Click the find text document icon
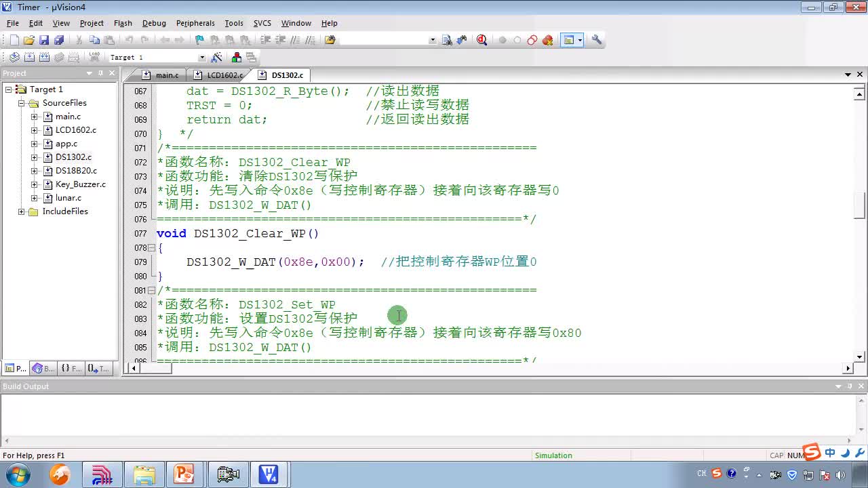868x488 pixels. (x=447, y=40)
